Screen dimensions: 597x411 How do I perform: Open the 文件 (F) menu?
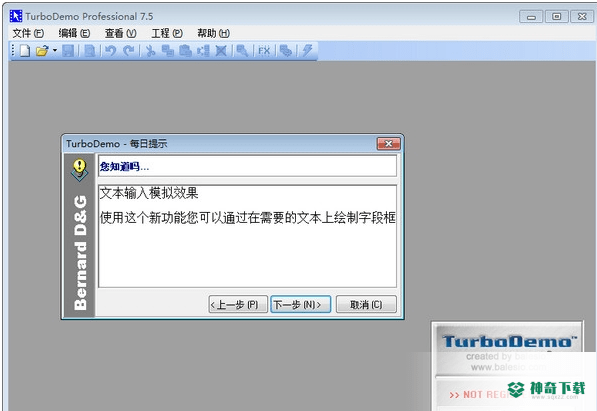(x=28, y=34)
